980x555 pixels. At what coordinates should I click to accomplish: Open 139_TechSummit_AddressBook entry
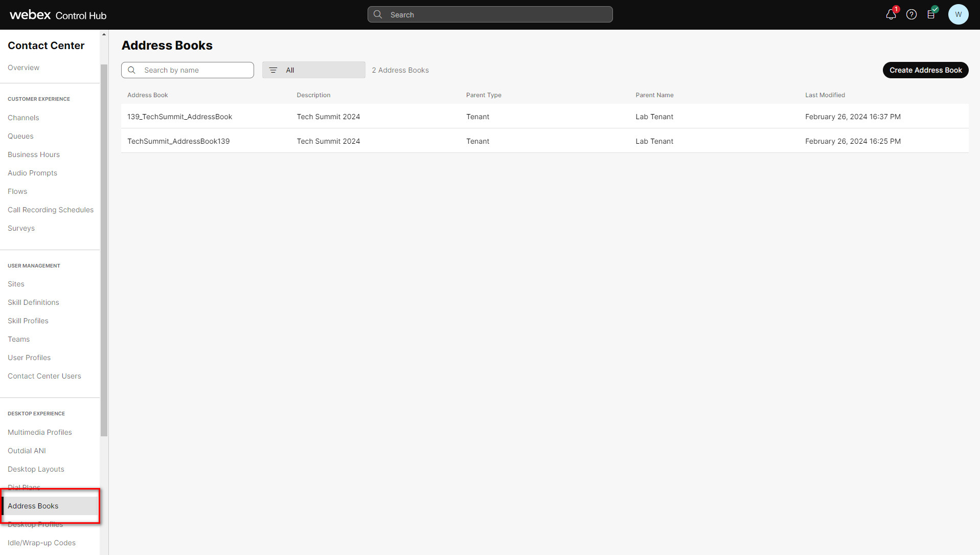click(x=179, y=117)
